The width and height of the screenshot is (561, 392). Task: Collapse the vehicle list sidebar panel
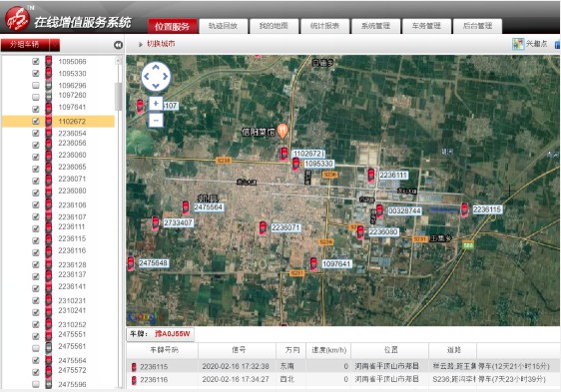[118, 45]
